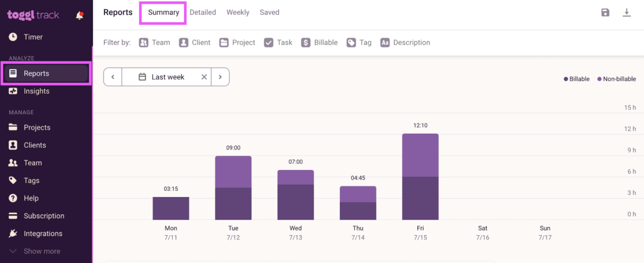
Task: Open the Help section
Action: coord(31,198)
